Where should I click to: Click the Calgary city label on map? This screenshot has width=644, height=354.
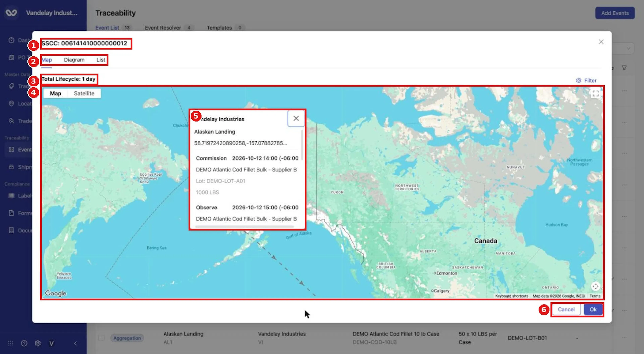click(440, 291)
